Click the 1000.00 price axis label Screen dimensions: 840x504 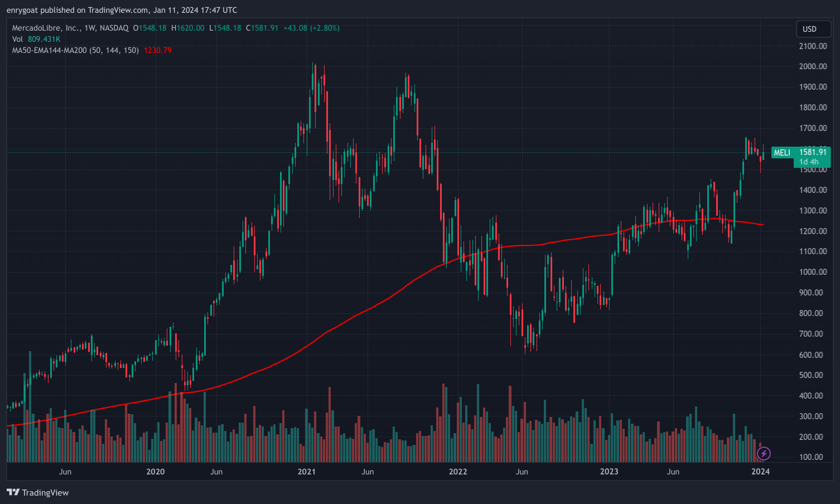tap(813, 272)
